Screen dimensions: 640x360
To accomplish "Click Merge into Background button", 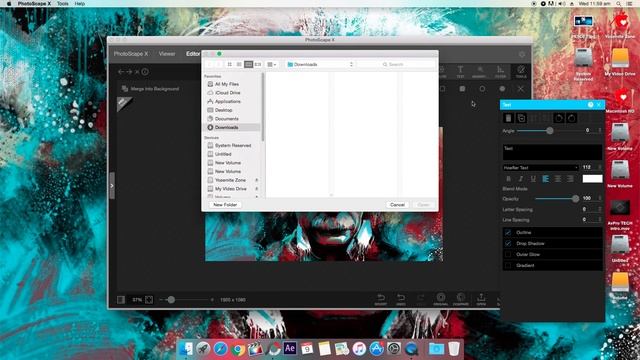I will pos(150,89).
